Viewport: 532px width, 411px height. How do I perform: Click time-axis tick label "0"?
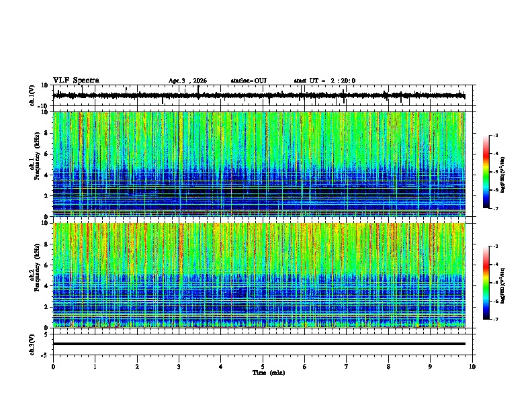(53, 367)
